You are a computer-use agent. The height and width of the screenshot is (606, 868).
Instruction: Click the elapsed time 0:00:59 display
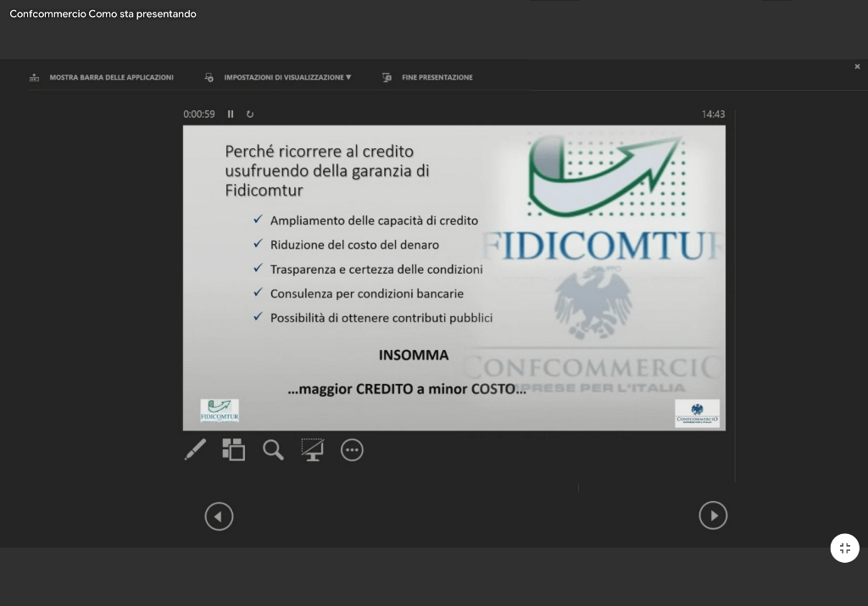(x=199, y=114)
